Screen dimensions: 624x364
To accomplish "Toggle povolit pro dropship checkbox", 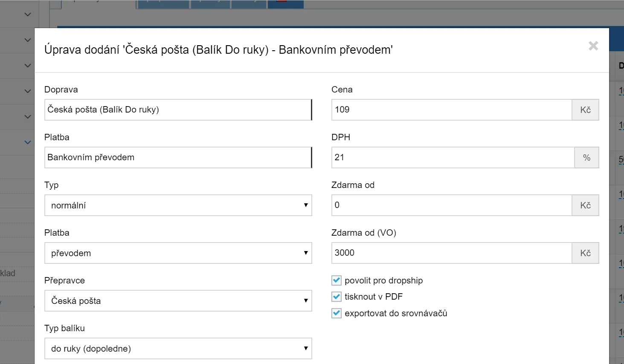I will point(337,280).
